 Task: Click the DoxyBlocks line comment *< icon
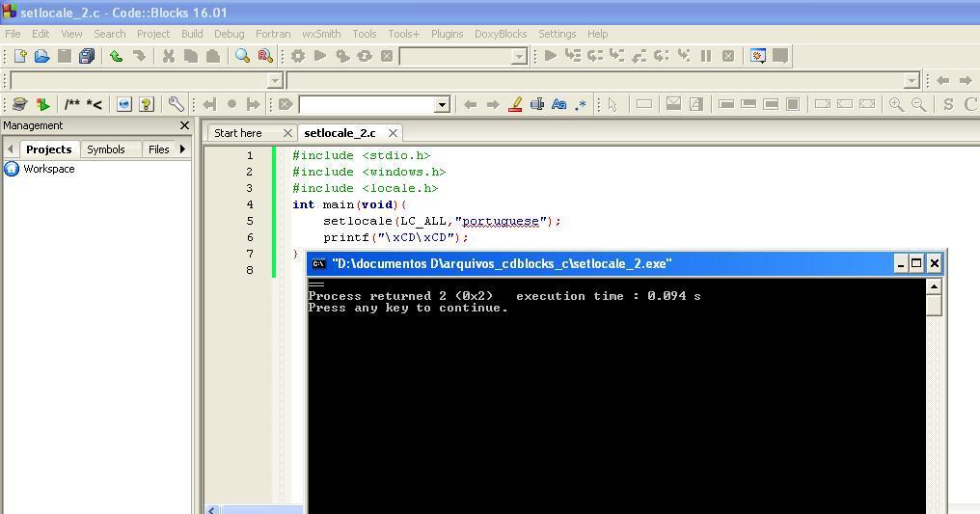coord(95,104)
